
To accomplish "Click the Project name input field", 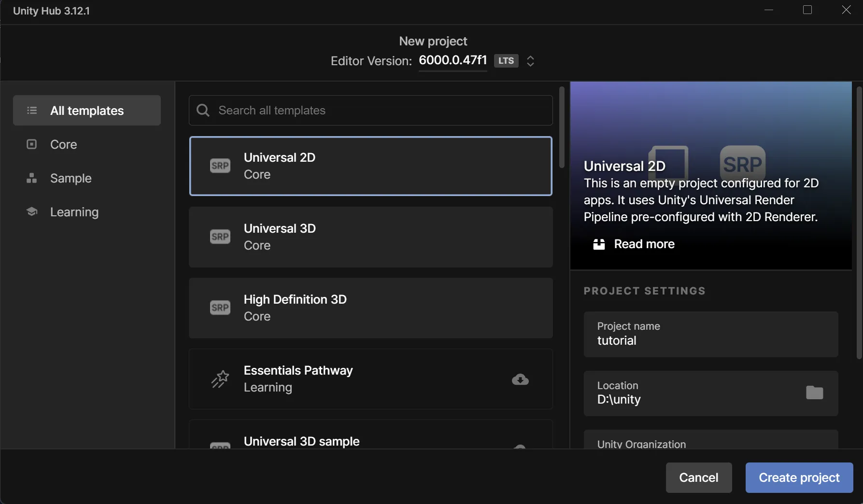I will tap(710, 335).
